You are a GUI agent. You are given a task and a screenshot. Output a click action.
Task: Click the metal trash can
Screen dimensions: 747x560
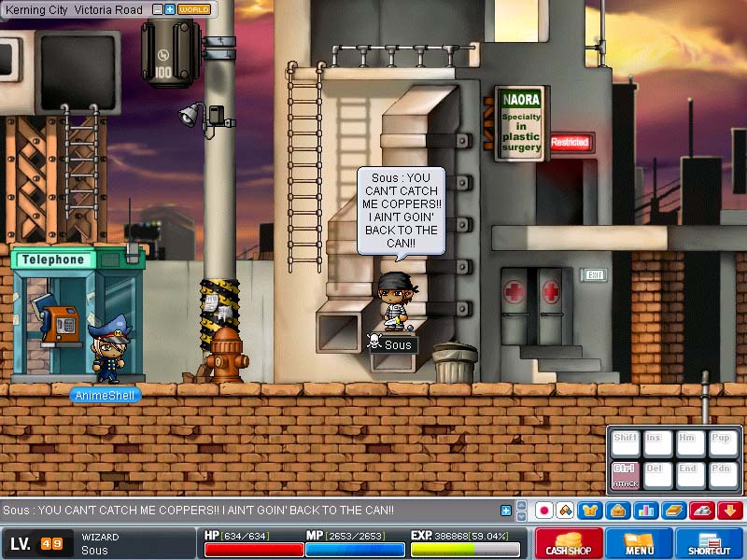(x=455, y=363)
